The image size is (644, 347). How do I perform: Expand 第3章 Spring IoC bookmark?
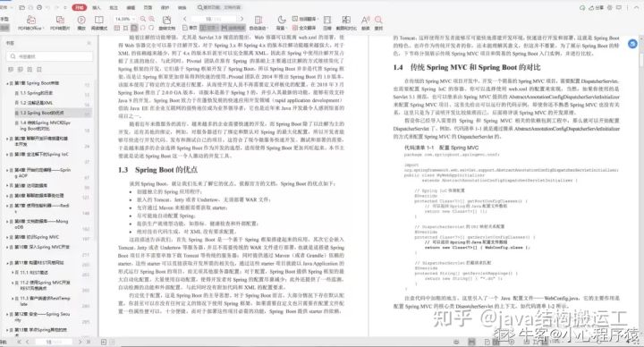click(x=8, y=155)
